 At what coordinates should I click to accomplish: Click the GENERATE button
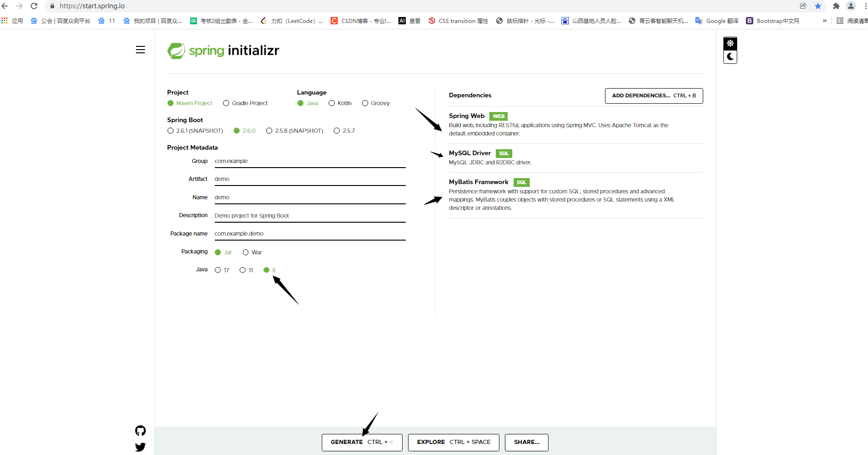pos(362,442)
